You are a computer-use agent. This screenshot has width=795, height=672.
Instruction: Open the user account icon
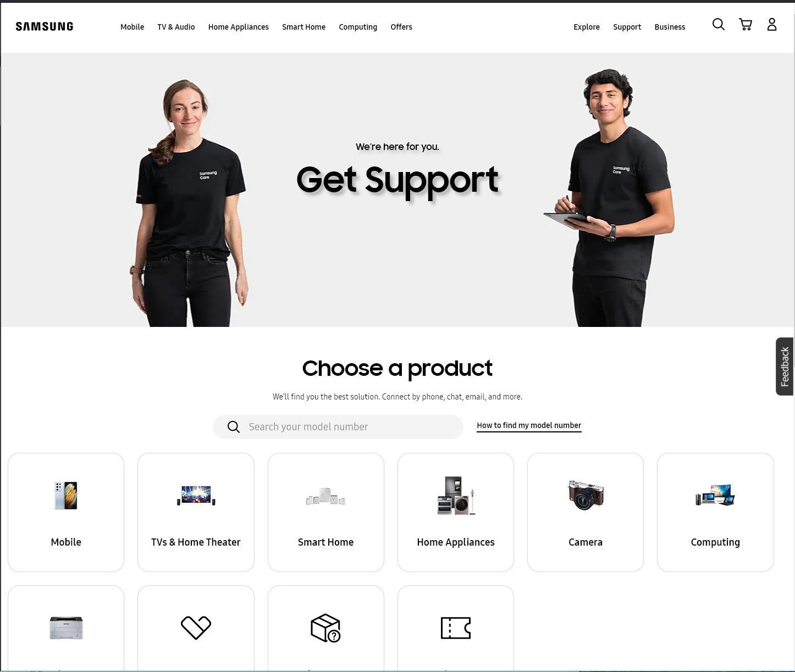(772, 24)
